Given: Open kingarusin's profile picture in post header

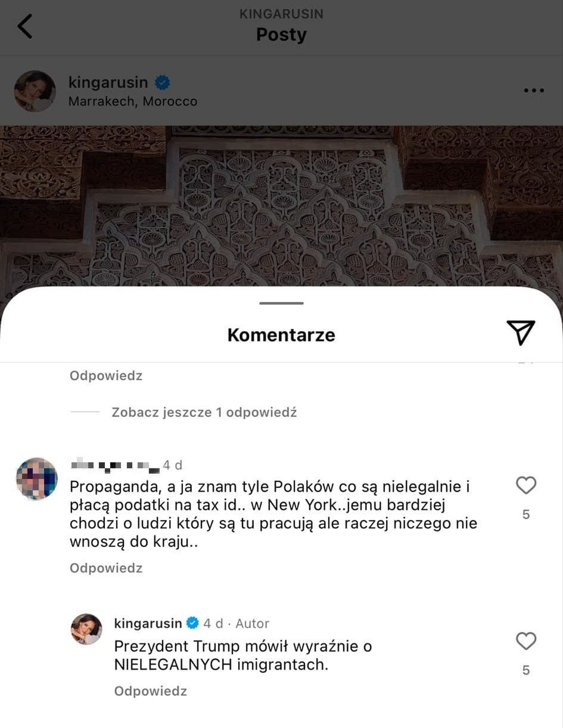Looking at the screenshot, I should pos(35,91).
